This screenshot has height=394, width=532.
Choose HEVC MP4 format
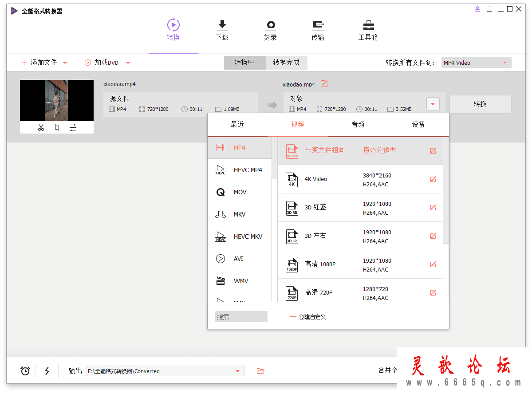240,170
